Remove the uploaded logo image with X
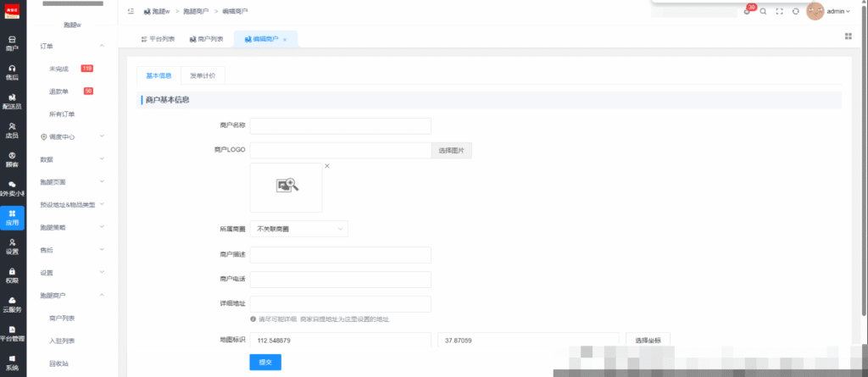Viewport: 868px width, 377px height. point(327,166)
